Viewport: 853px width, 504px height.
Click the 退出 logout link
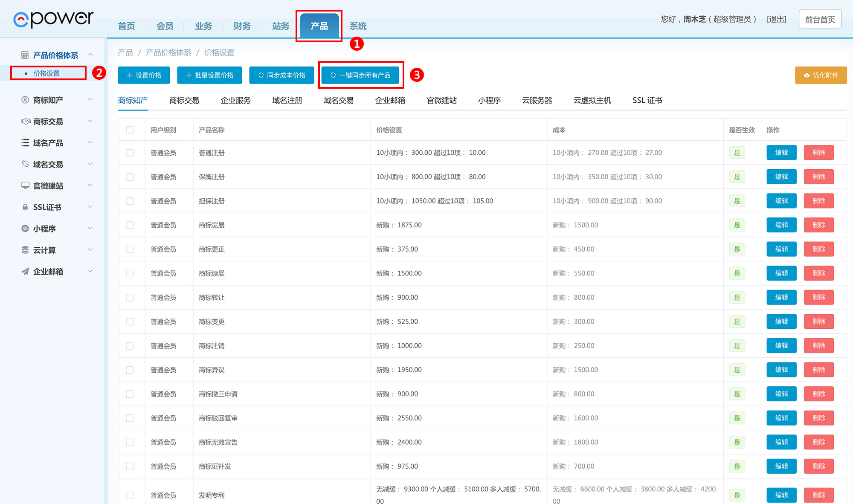tap(776, 19)
